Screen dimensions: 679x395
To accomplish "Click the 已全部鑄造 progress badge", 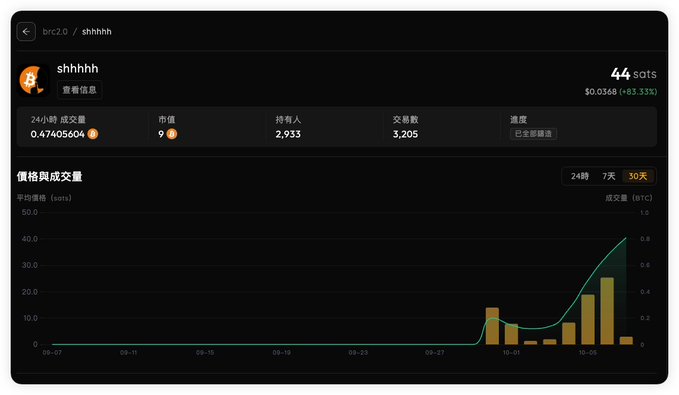I will click(x=533, y=133).
